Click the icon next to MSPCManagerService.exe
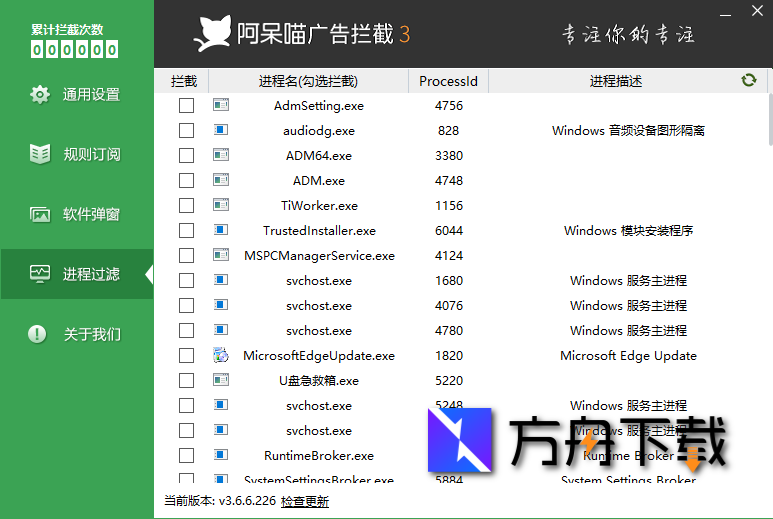 (221, 255)
